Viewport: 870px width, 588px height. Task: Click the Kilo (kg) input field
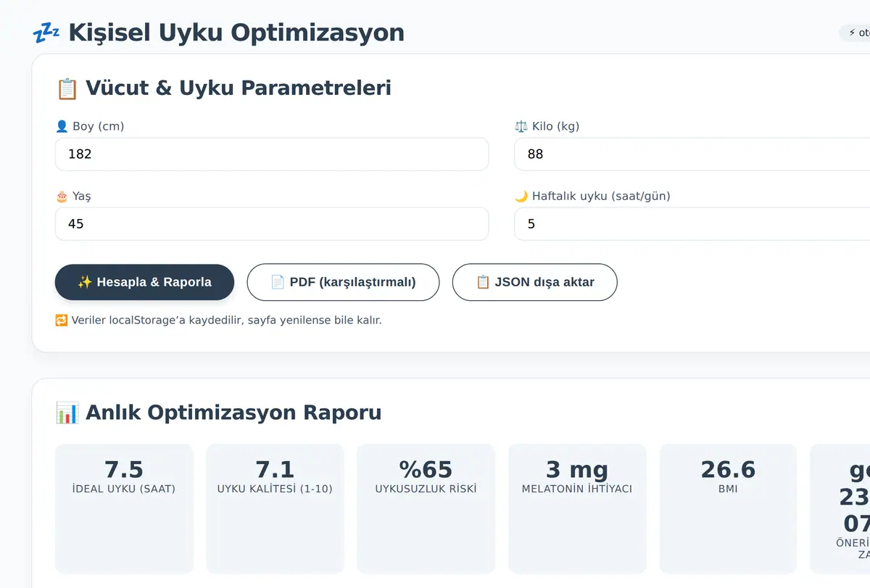(x=692, y=154)
